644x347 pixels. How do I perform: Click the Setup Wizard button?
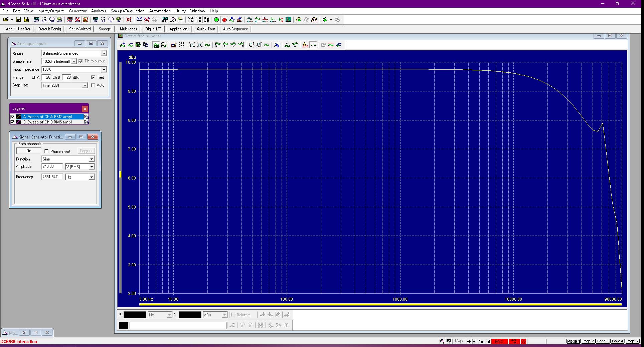[80, 29]
